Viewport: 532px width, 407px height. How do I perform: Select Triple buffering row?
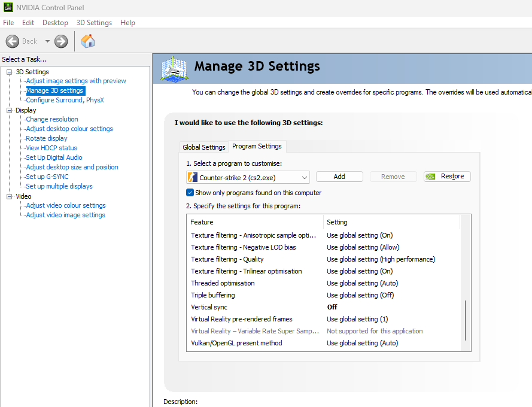click(x=324, y=295)
